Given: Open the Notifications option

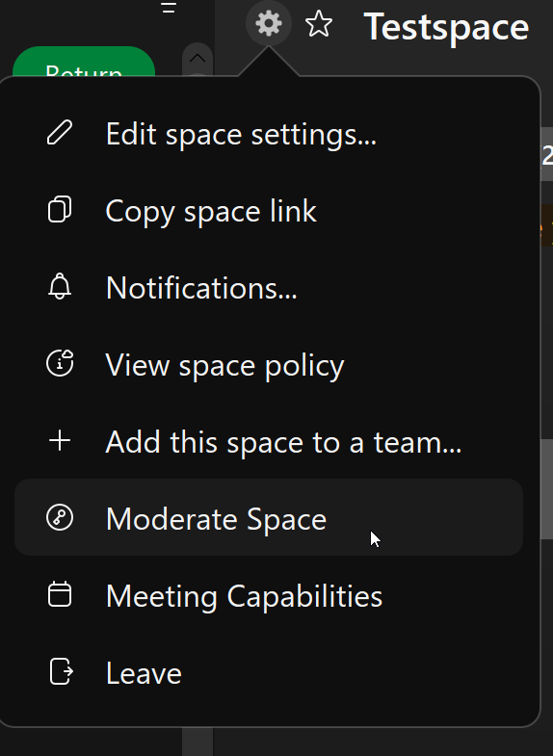Looking at the screenshot, I should (x=269, y=287).
